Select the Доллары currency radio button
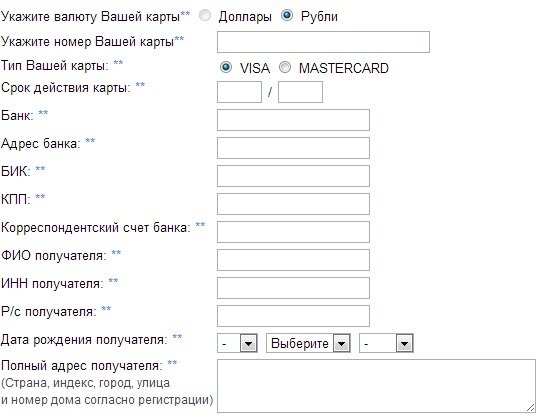Image resolution: width=541 pixels, height=419 pixels. tap(205, 16)
